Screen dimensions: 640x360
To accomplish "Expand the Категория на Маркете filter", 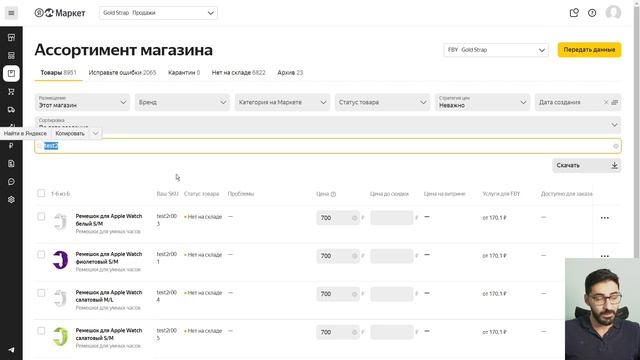I will 282,102.
